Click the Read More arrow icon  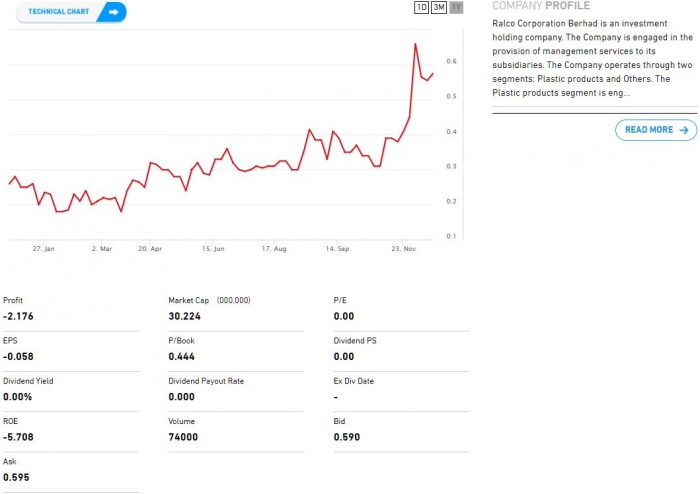[x=684, y=130]
